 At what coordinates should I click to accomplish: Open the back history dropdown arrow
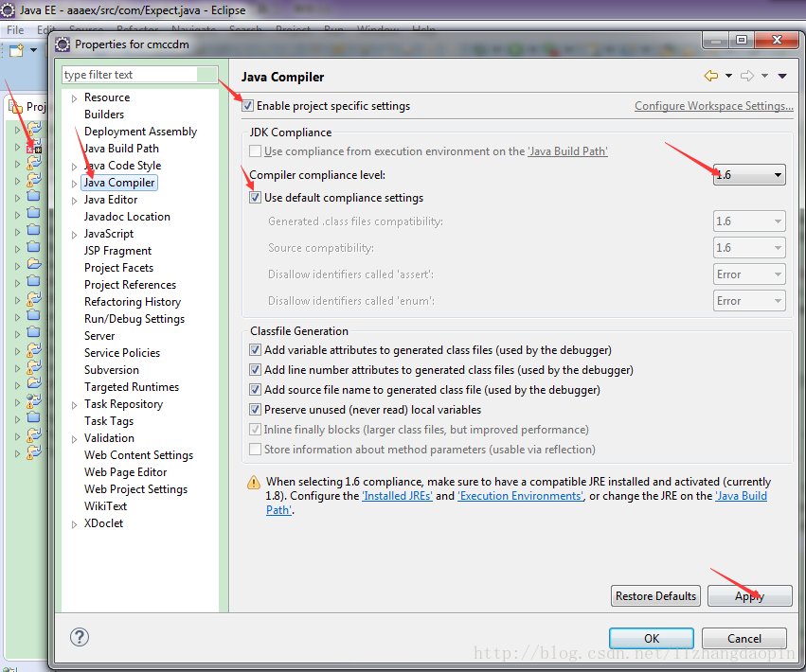point(728,76)
